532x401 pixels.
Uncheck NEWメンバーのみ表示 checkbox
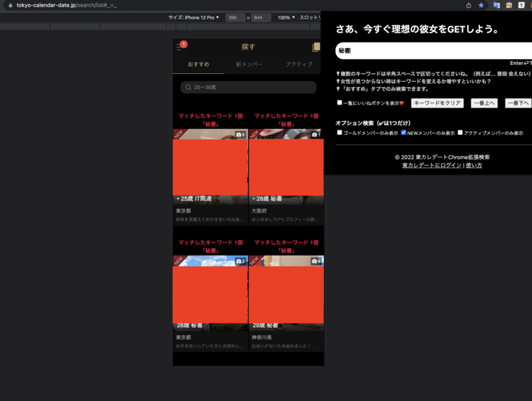[404, 132]
